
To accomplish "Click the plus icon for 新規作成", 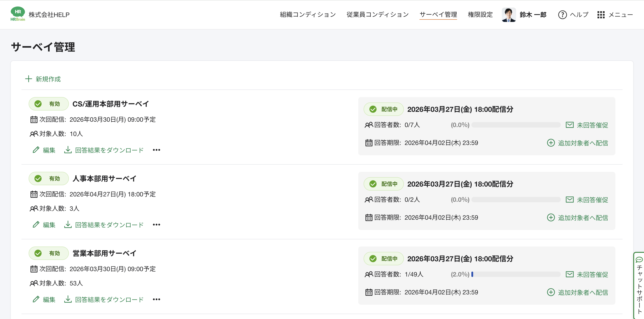I will [28, 79].
